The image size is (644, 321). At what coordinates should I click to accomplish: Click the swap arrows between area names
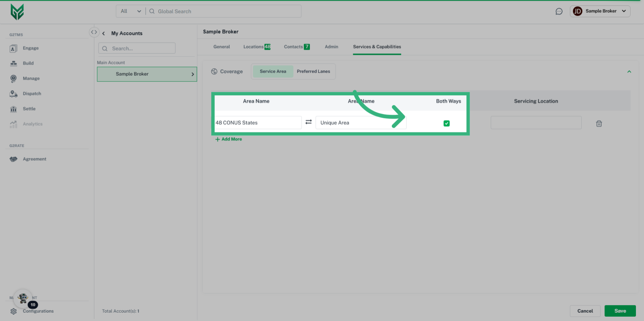point(309,122)
